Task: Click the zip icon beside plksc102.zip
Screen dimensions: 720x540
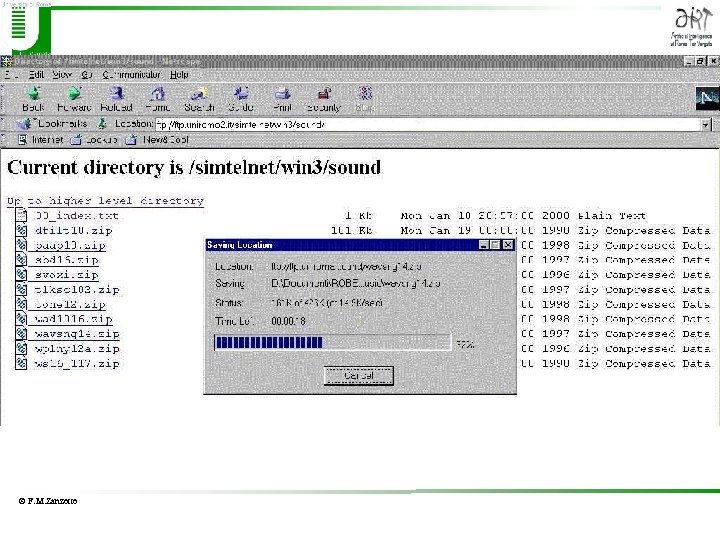Action: (x=21, y=289)
